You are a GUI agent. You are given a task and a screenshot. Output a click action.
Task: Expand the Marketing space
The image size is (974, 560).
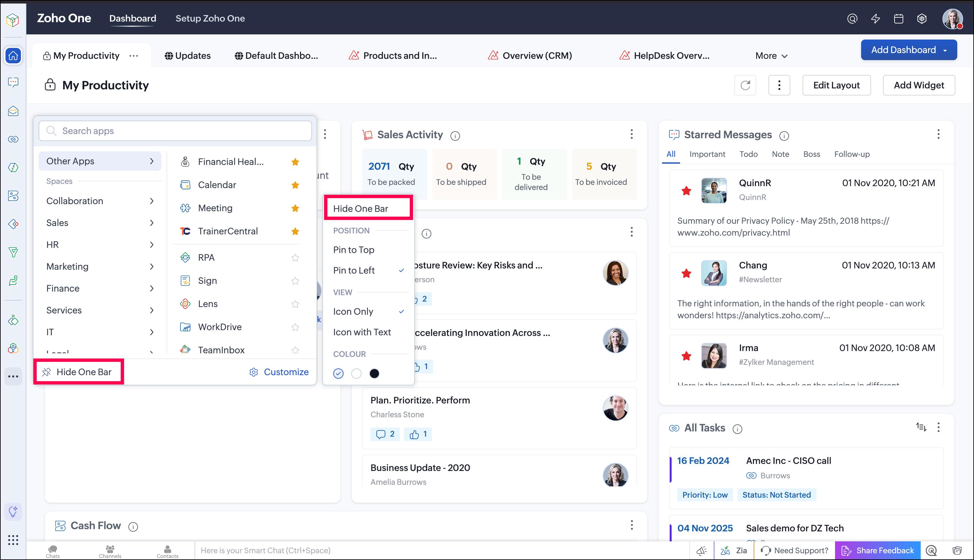pos(100,267)
